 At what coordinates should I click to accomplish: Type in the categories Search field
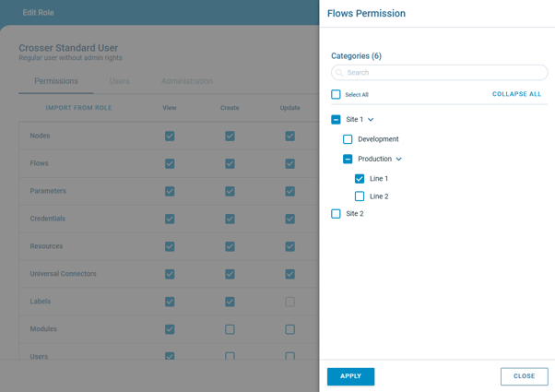point(444,73)
